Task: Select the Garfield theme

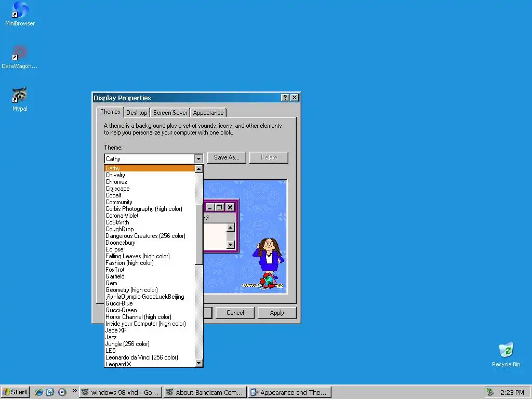Action: [x=150, y=276]
